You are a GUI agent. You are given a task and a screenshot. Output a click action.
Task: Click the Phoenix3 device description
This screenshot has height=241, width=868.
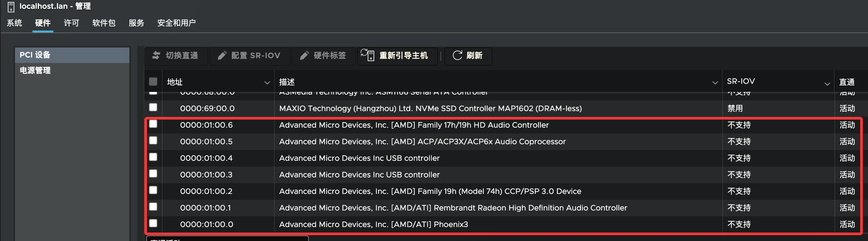373,224
